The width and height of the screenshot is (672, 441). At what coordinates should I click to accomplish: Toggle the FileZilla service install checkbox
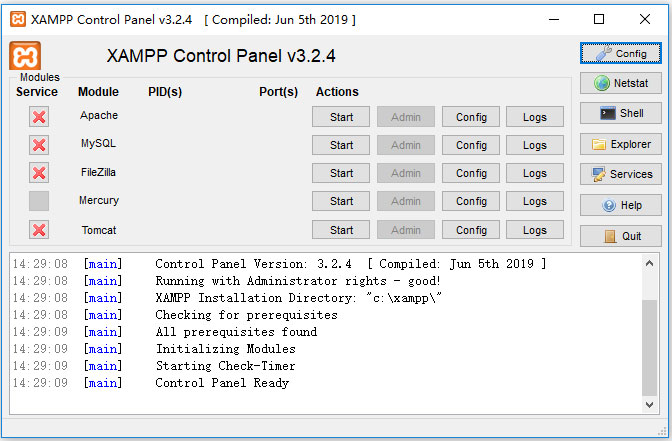[39, 173]
